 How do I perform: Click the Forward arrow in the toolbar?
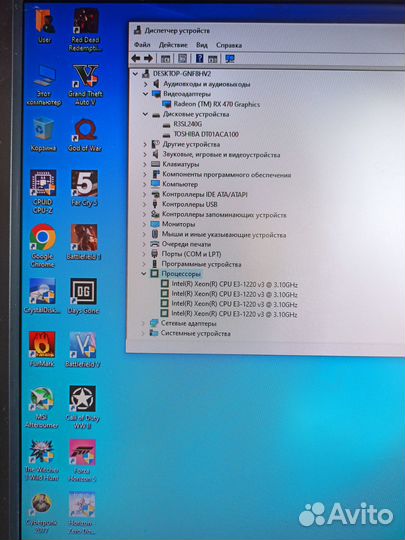point(148,59)
